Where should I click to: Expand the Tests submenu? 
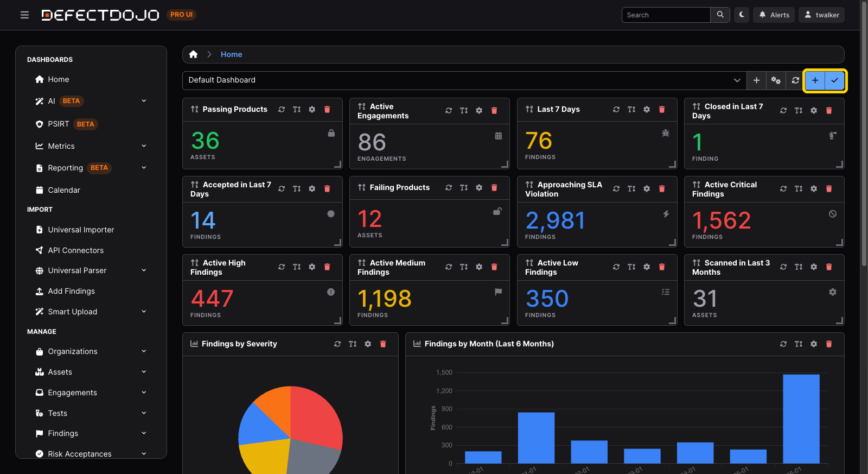pos(91,413)
